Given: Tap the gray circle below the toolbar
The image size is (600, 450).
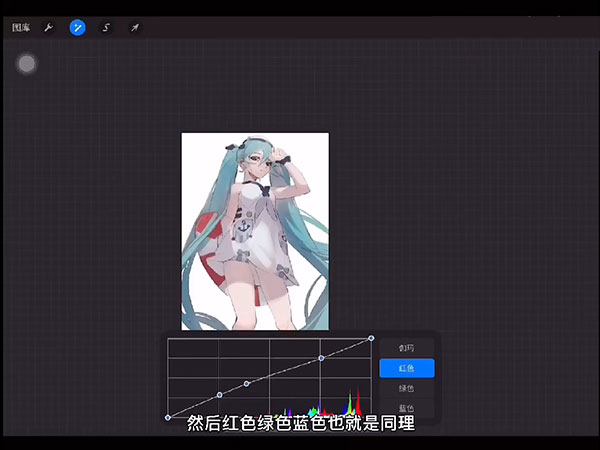Looking at the screenshot, I should pos(27,64).
